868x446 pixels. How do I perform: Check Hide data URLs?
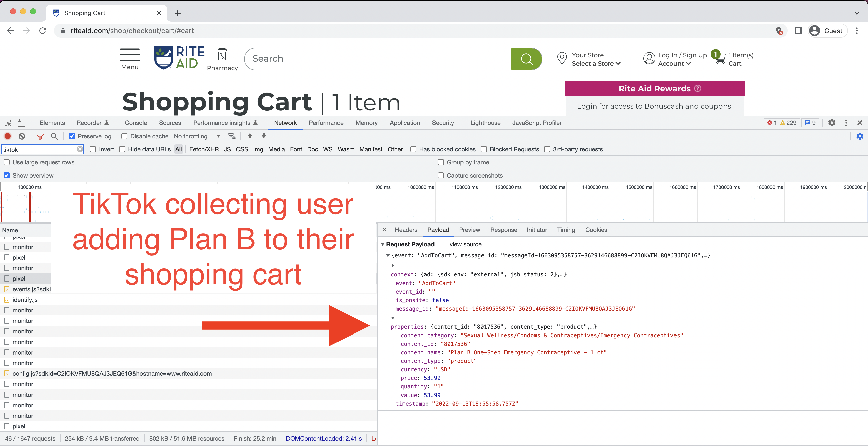click(122, 149)
